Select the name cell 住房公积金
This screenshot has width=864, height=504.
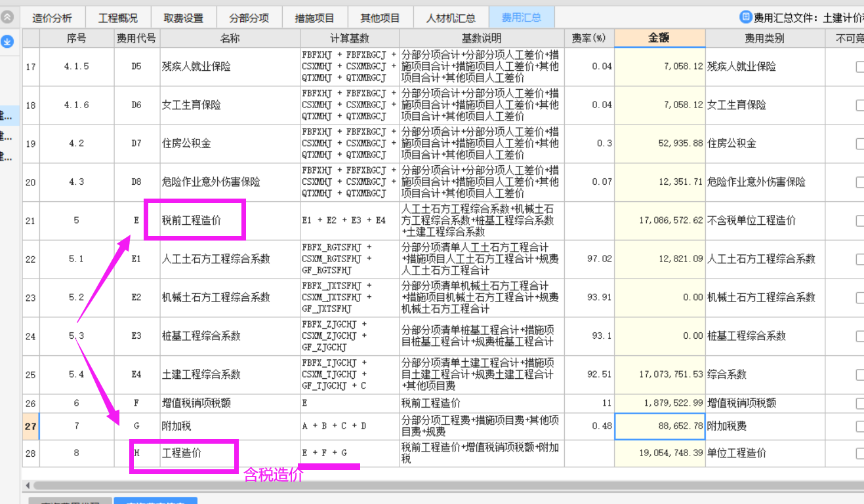230,144
